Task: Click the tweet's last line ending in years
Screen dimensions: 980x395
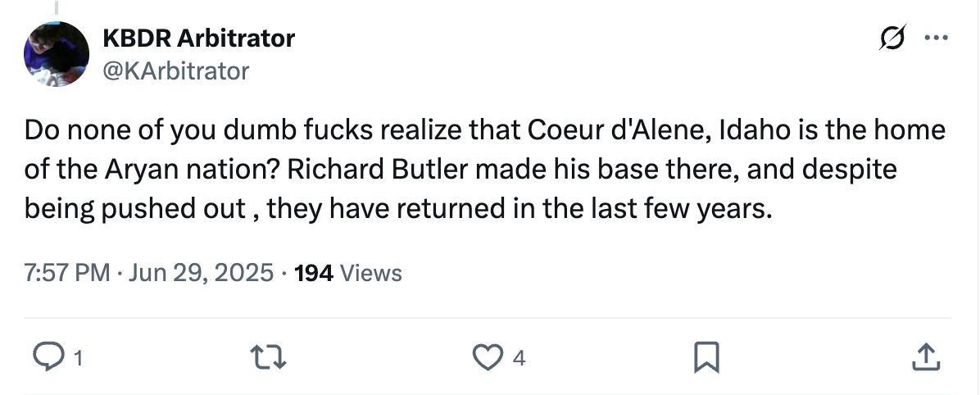Action: tap(398, 209)
